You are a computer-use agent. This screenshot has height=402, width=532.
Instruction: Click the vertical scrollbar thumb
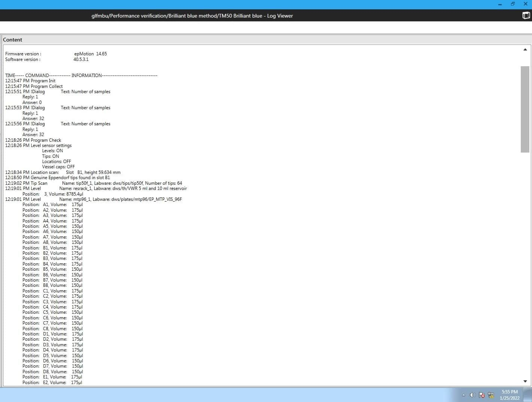tap(525, 109)
